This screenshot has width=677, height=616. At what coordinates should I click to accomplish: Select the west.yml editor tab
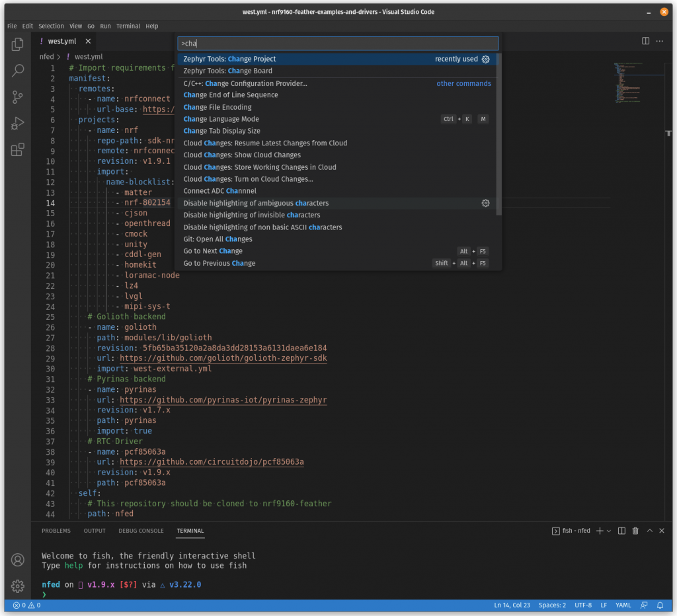[61, 41]
